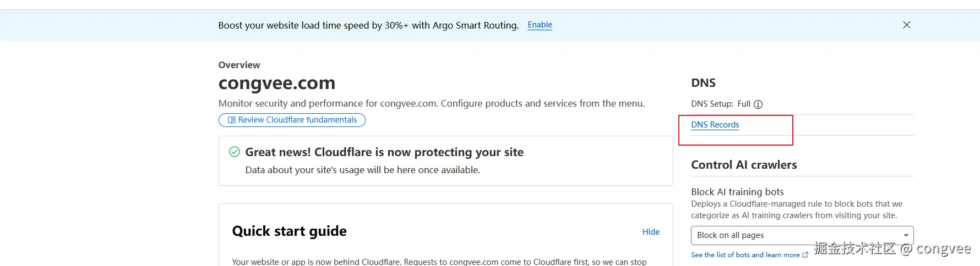Open the list of bots link
The width and height of the screenshot is (980, 266).
pos(745,255)
